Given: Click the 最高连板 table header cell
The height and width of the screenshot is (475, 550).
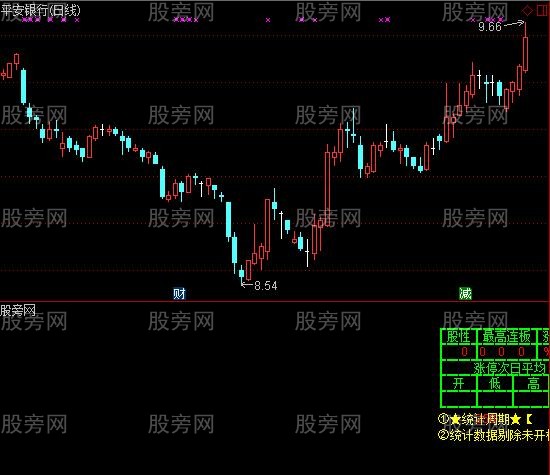Looking at the screenshot, I should pos(507,337).
